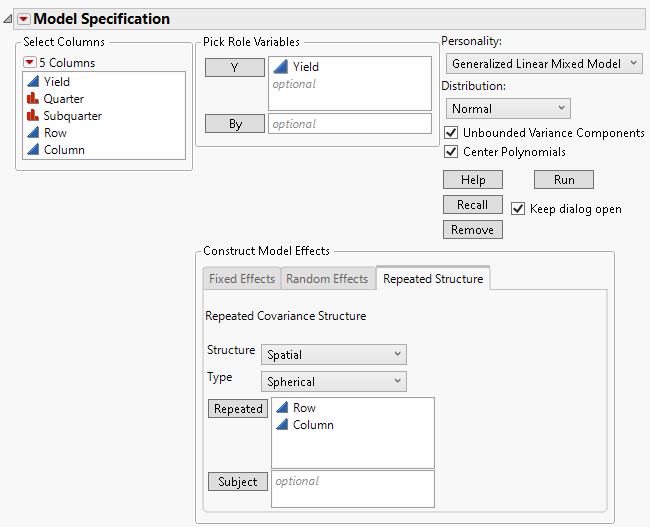Select the Yield continuous column icon in Select Columns
The width and height of the screenshot is (650, 527).
click(x=33, y=82)
